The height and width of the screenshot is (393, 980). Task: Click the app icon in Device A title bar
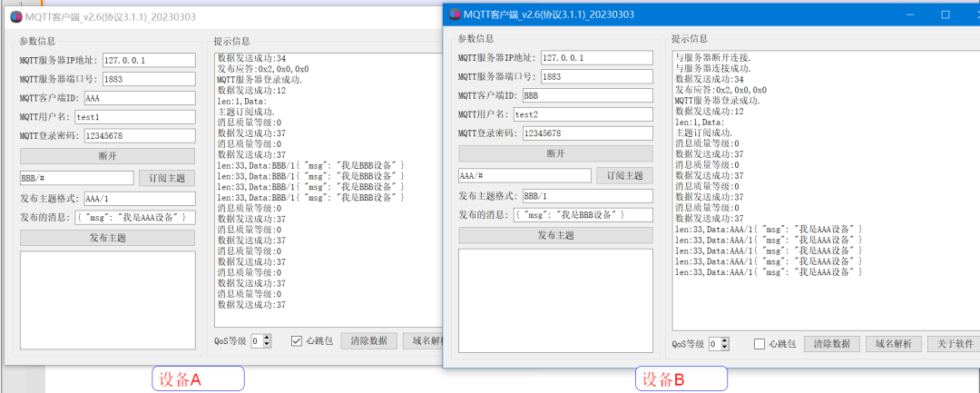click(x=17, y=17)
